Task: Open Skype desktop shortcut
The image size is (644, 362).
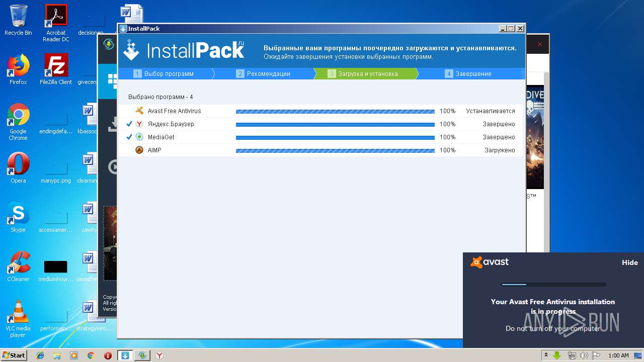Action: tap(18, 217)
